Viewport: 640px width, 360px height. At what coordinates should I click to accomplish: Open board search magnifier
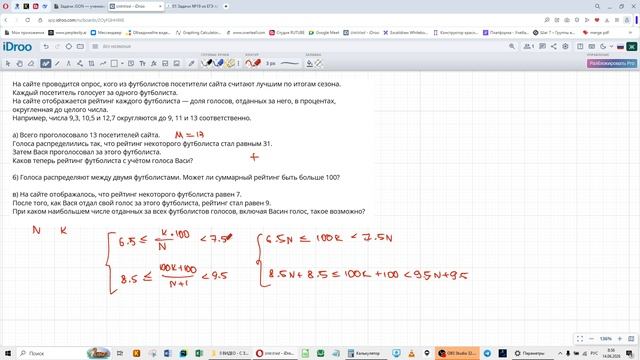(512, 47)
